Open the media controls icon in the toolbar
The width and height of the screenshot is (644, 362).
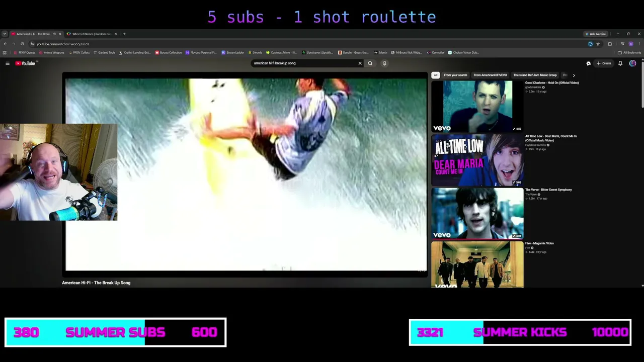[622, 44]
